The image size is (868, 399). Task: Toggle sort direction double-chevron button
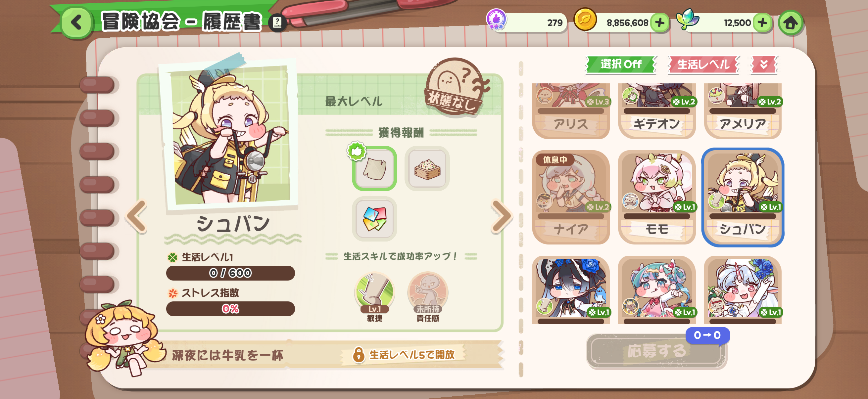[764, 64]
